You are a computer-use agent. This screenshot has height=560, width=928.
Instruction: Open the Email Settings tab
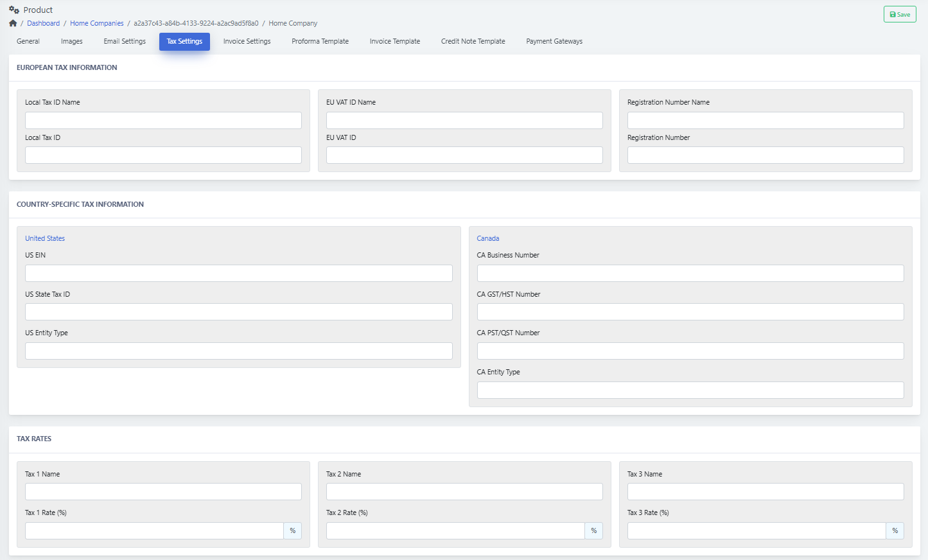pyautogui.click(x=125, y=41)
